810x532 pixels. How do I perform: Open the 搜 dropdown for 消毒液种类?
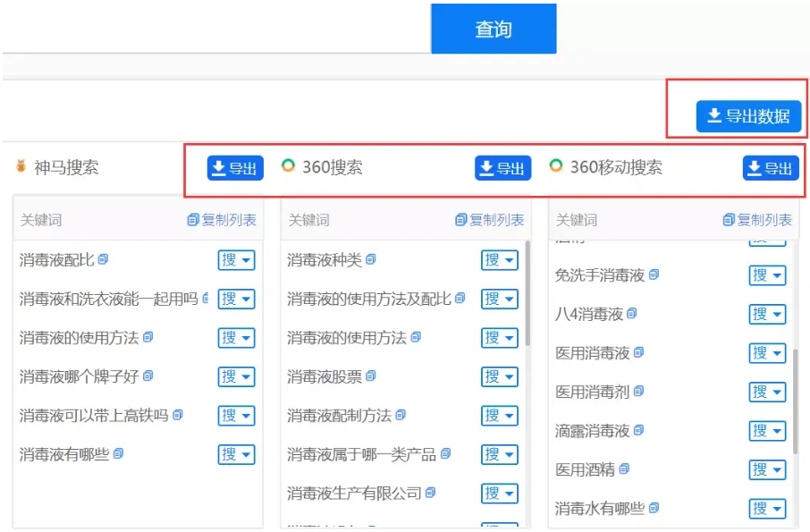click(x=500, y=260)
